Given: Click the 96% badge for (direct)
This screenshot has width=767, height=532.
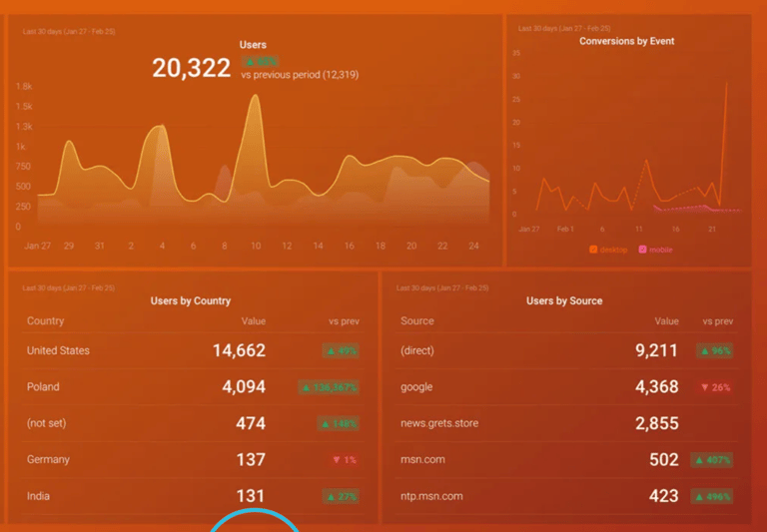Looking at the screenshot, I should [x=715, y=350].
